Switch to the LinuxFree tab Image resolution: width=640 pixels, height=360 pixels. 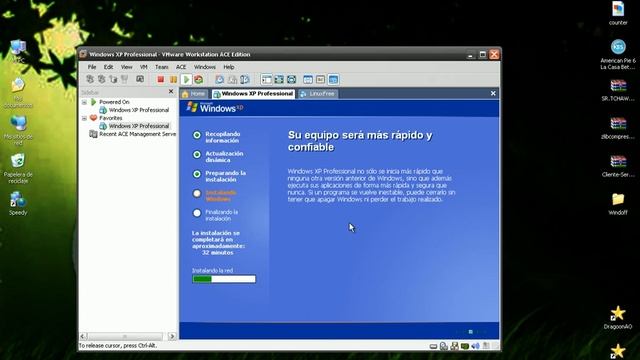(x=318, y=94)
